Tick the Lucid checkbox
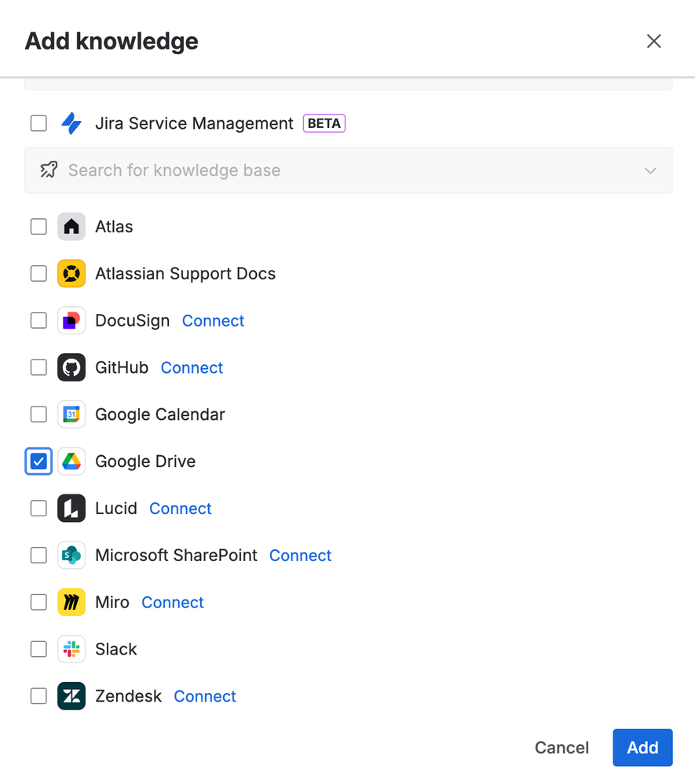Screen dimensions: 695x784 coord(38,509)
